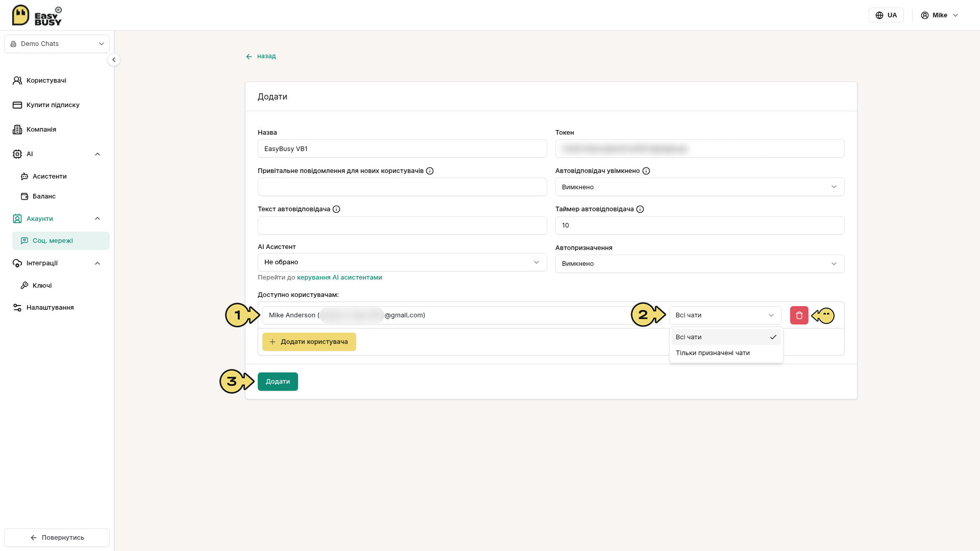Open Соц. мережі in the sidebar
The image size is (980, 551).
coord(61,241)
